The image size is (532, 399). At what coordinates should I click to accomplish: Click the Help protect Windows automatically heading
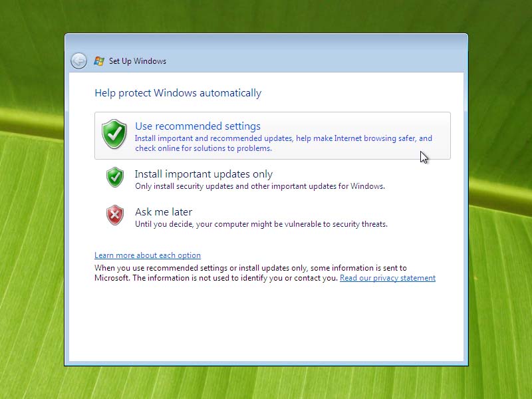pos(178,93)
